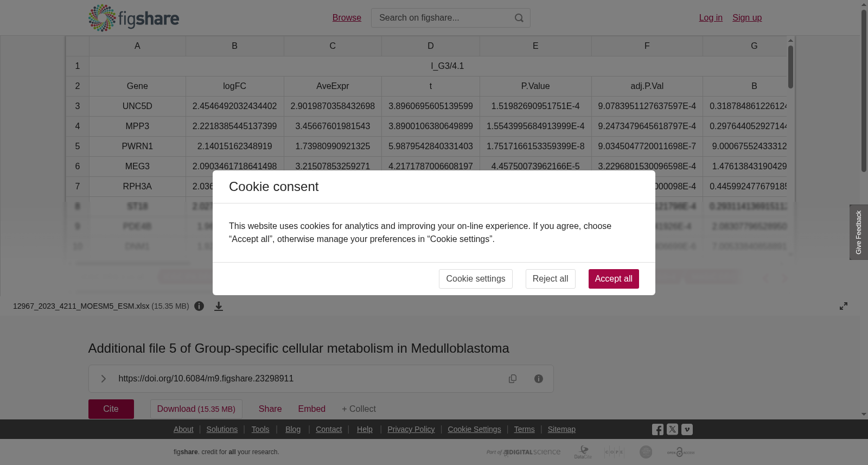Viewport: 868px width, 465px height.
Task: Click the spreadsheet preview vertical scrollbar
Action: (790, 146)
